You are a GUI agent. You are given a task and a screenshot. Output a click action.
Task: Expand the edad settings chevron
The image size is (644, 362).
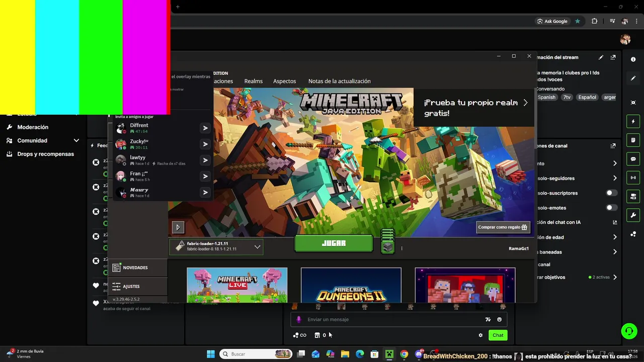pyautogui.click(x=614, y=237)
